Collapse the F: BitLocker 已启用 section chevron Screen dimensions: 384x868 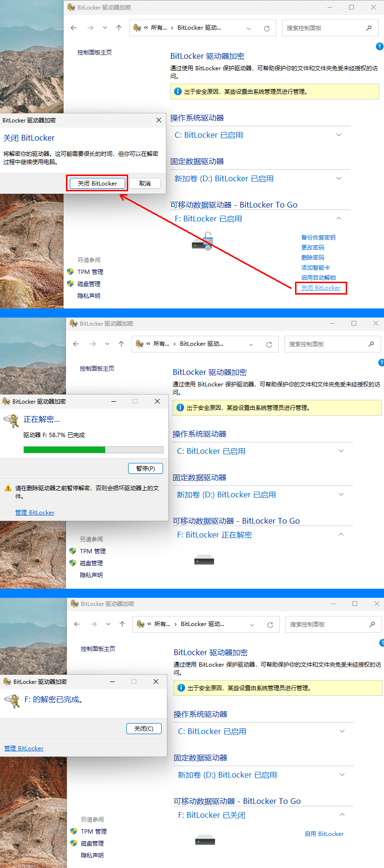click(x=339, y=219)
